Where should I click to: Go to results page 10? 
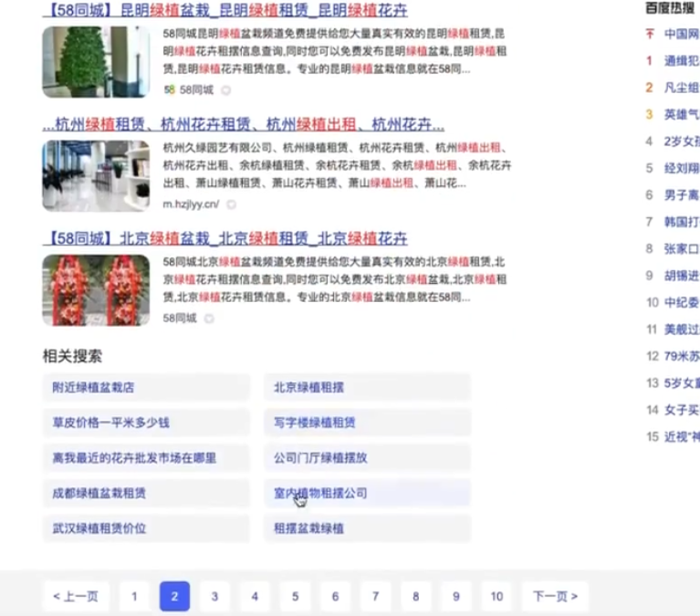point(496,596)
